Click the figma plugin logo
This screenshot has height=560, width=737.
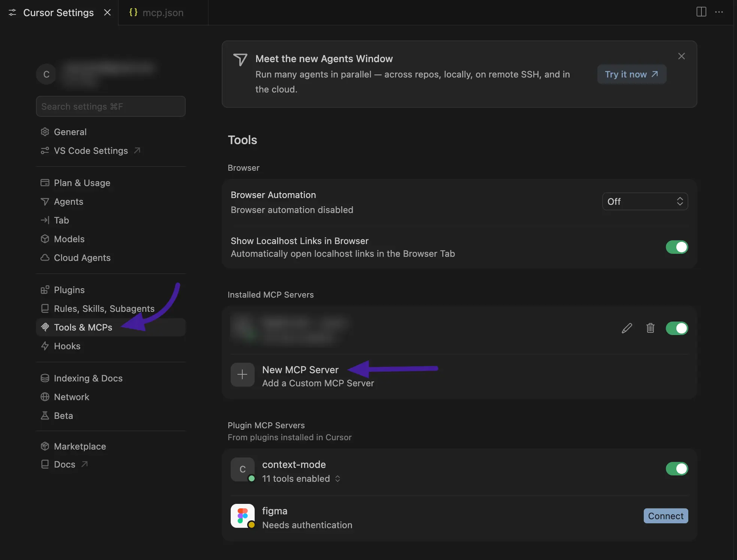coord(242,516)
